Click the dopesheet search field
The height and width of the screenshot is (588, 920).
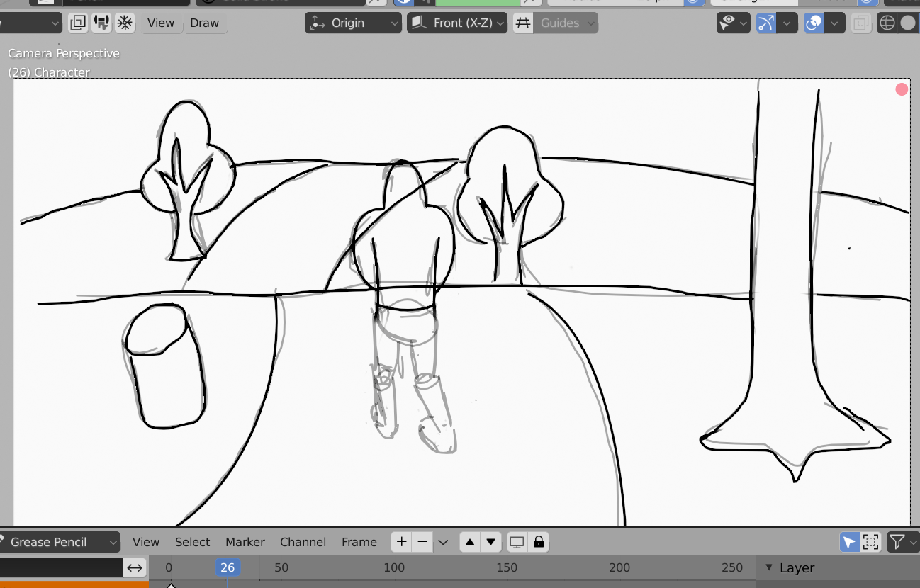click(62, 567)
